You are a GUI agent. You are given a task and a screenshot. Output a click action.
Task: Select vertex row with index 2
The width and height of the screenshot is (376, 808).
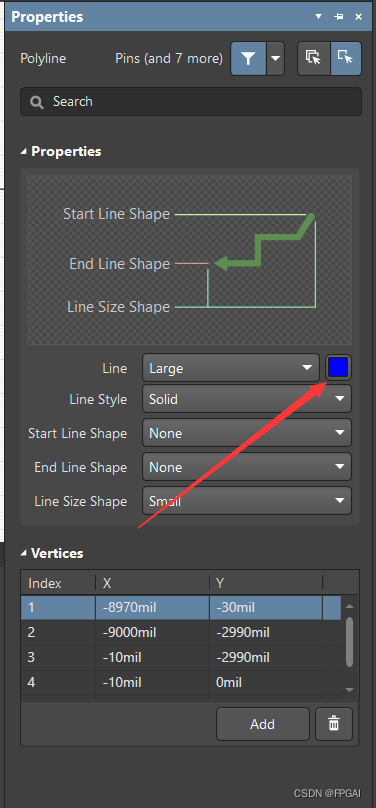coord(181,632)
